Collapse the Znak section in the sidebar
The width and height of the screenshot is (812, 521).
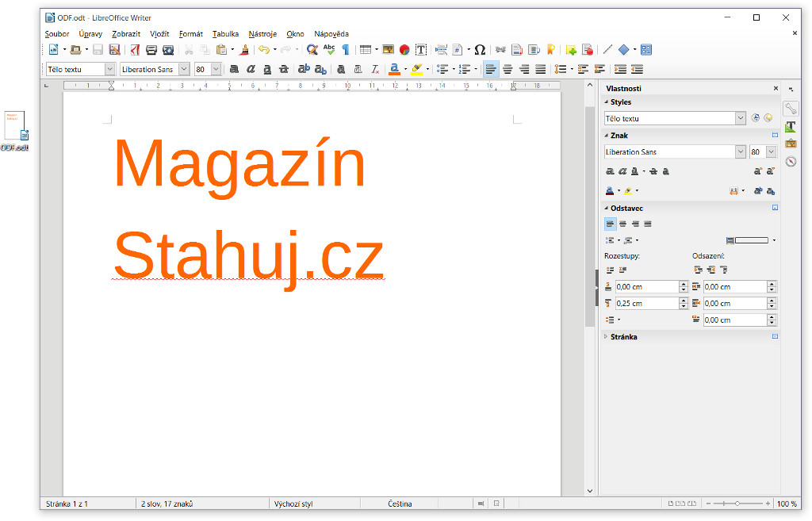[607, 136]
